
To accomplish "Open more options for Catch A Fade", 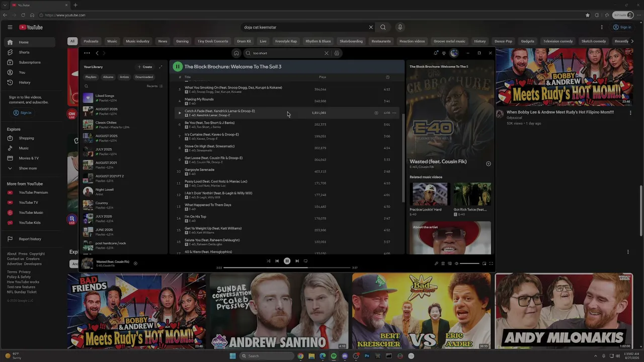I will tap(394, 113).
